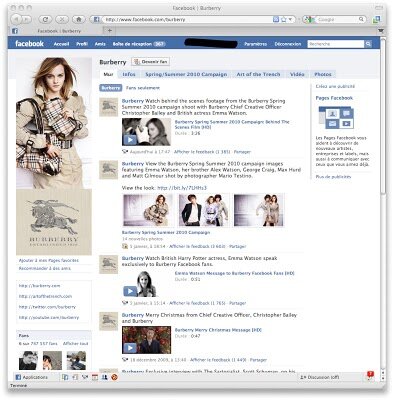Viewport: 394px width, 400px height.
Task: Open the Discussion (off) chat panel
Action: 320,377
